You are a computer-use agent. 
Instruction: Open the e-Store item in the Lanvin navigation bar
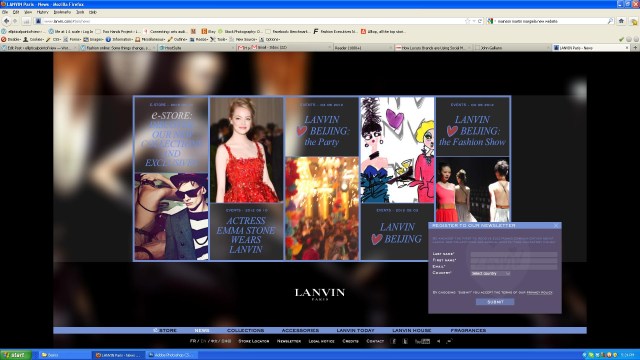click(165, 331)
